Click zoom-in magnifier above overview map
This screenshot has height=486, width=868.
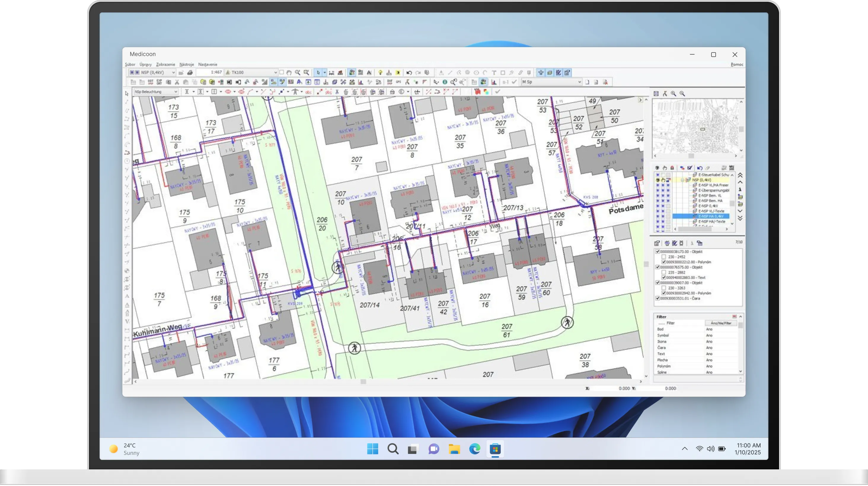pos(673,94)
